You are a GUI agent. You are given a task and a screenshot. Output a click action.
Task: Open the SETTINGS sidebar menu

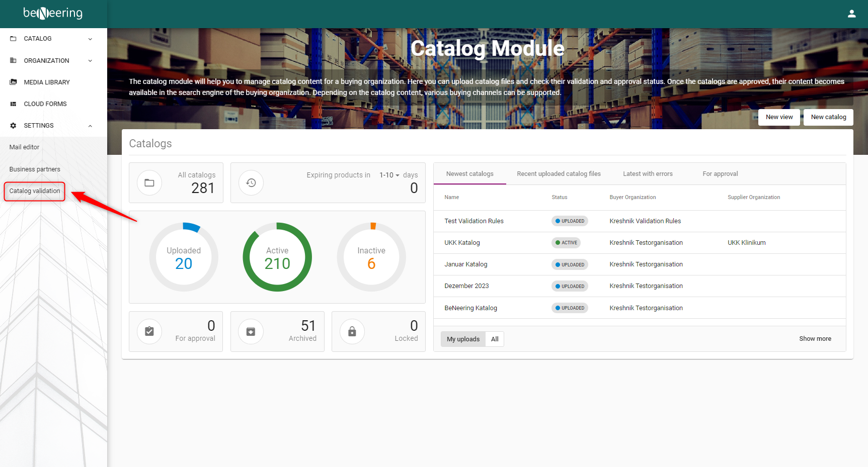53,126
